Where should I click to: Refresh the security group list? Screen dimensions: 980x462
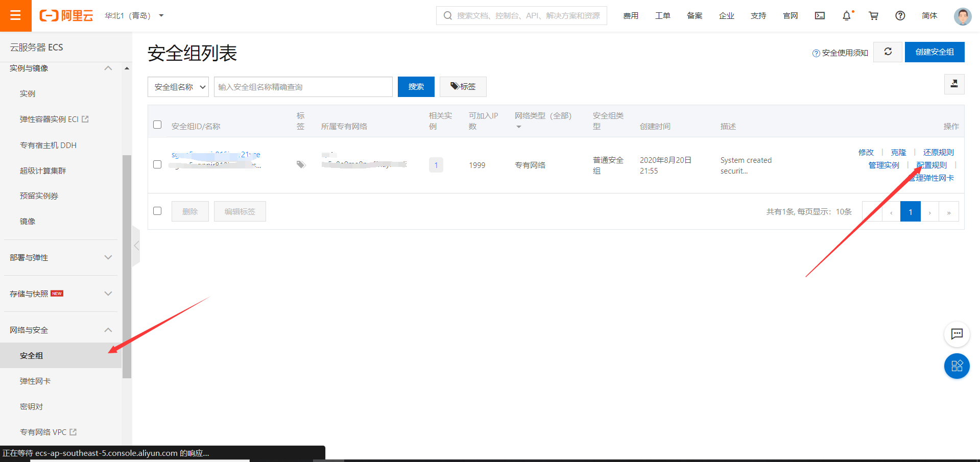[888, 52]
